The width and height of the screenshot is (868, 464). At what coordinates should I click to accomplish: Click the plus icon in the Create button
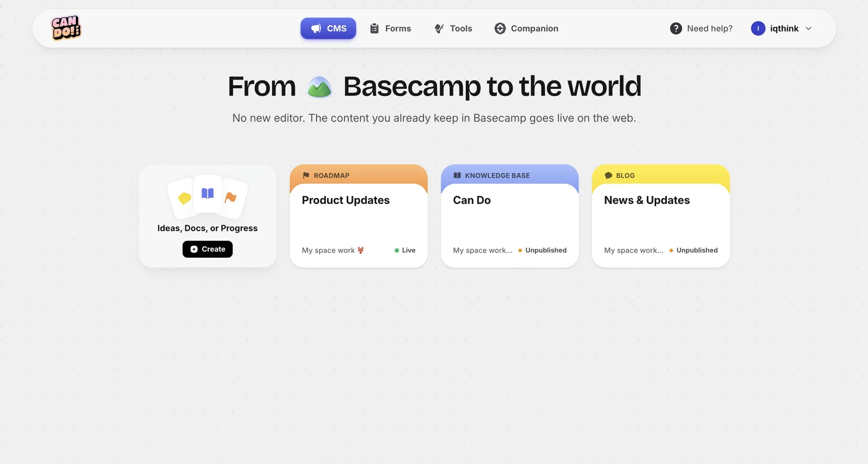pos(194,249)
